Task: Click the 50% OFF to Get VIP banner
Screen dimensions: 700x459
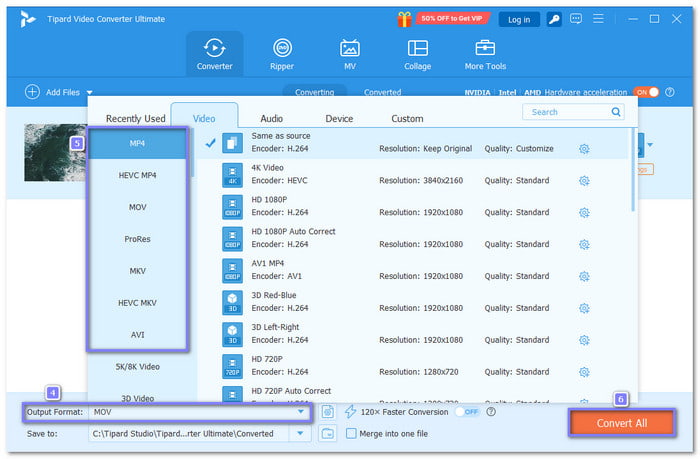Action: click(452, 18)
